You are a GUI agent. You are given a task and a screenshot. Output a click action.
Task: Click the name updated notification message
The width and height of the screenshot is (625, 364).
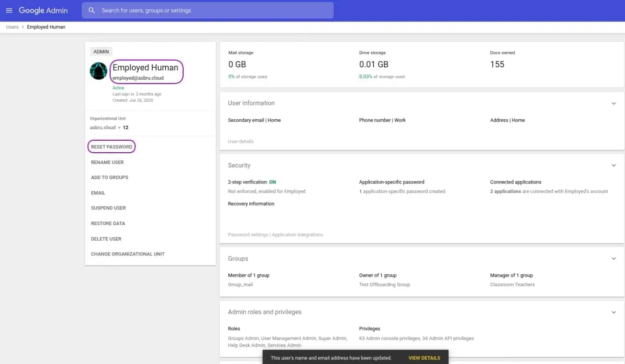tap(331, 358)
